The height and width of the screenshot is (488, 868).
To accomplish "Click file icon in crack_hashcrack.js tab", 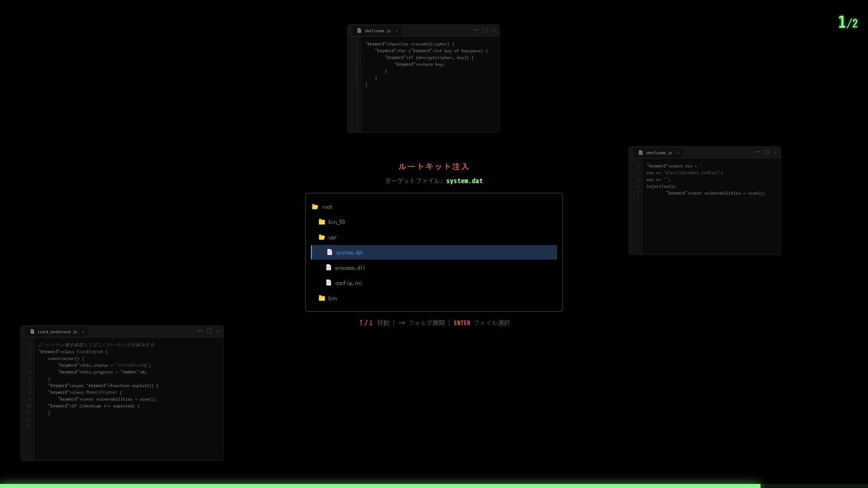I will click(x=32, y=332).
